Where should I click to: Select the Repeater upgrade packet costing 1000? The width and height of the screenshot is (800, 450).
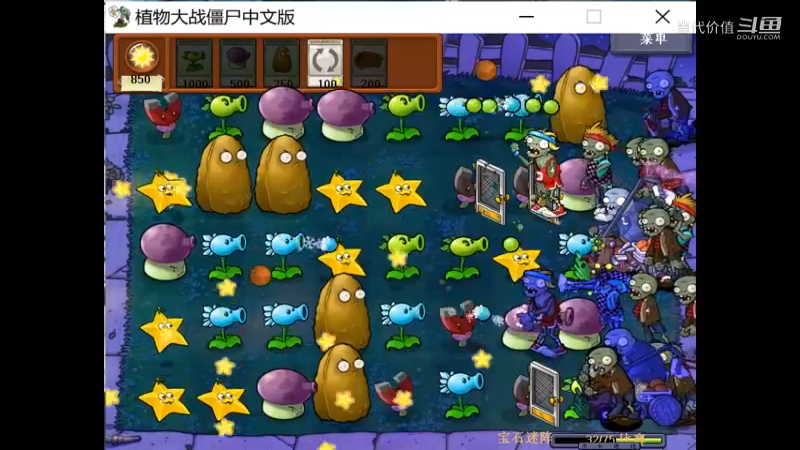tap(194, 63)
